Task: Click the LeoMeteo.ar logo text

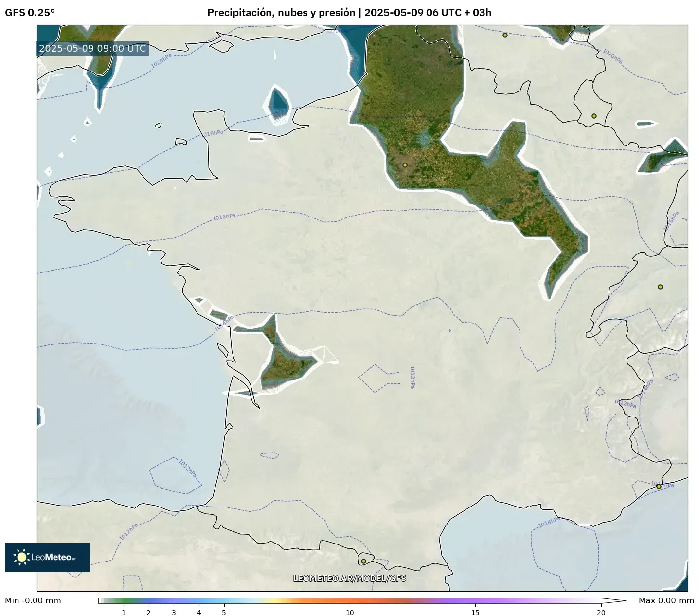Action: click(x=54, y=557)
